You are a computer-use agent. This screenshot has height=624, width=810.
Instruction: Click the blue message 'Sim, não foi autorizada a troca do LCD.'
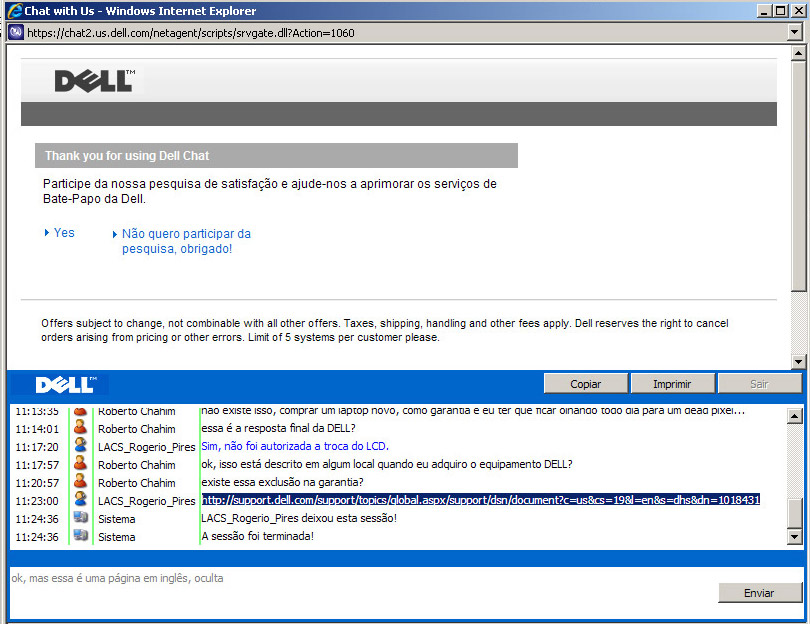(x=295, y=446)
